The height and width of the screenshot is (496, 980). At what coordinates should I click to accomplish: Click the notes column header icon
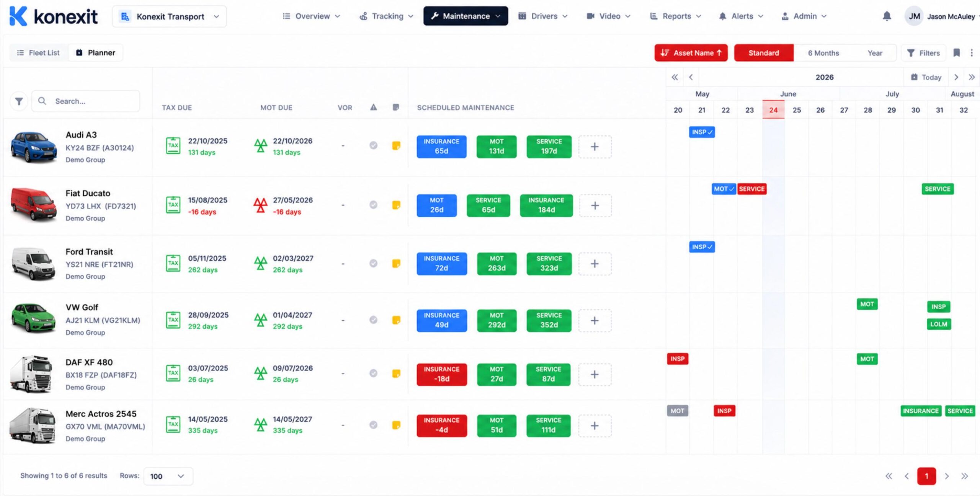[x=396, y=108]
